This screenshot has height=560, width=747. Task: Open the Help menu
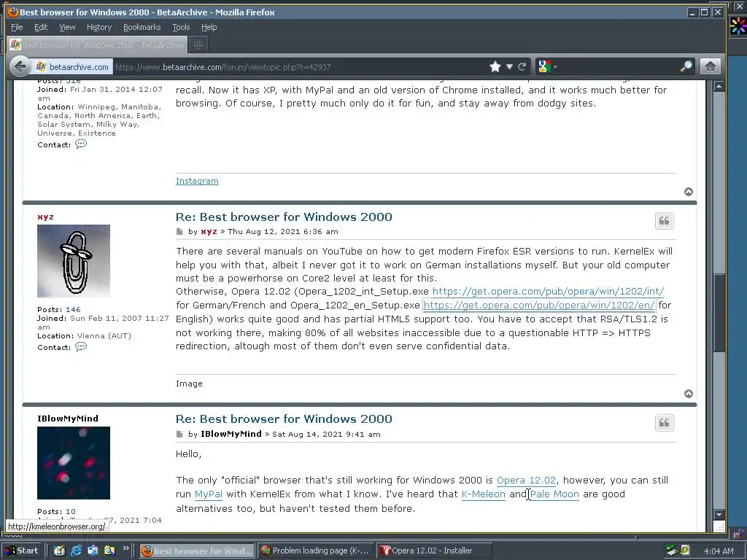209,27
